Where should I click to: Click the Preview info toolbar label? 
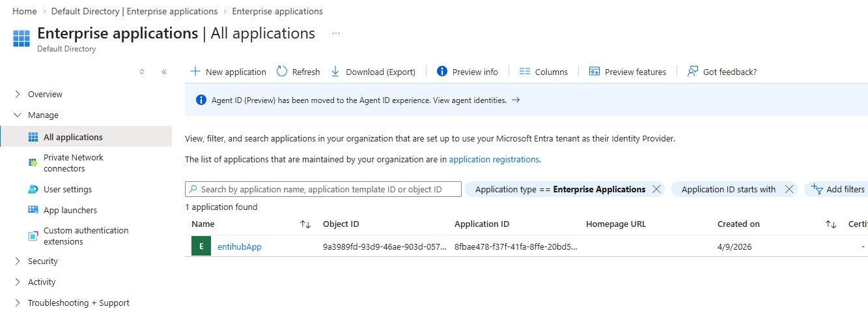coord(475,72)
